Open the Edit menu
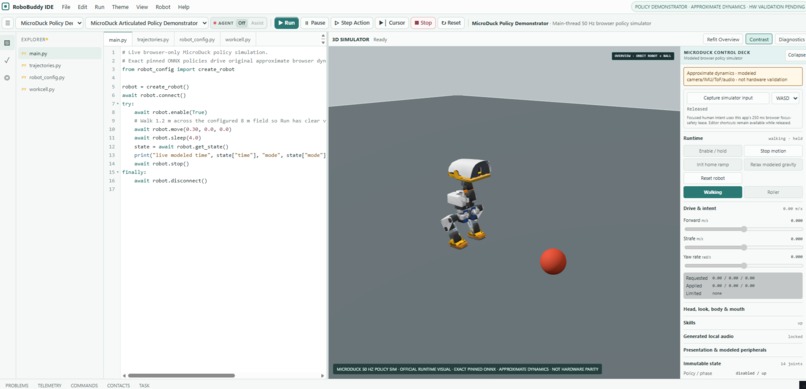The height and width of the screenshot is (389, 806). pyautogui.click(x=82, y=7)
